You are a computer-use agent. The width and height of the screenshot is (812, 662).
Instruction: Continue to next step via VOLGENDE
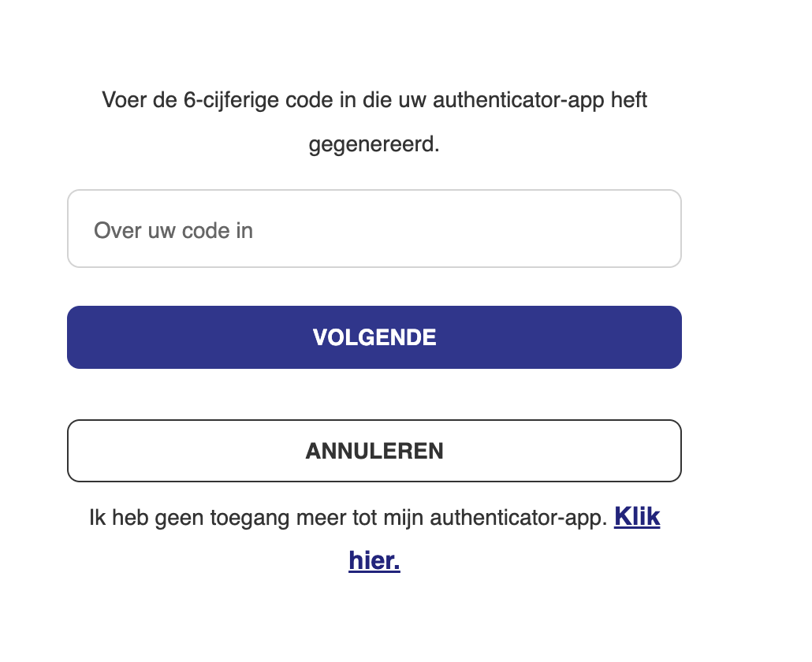374,337
